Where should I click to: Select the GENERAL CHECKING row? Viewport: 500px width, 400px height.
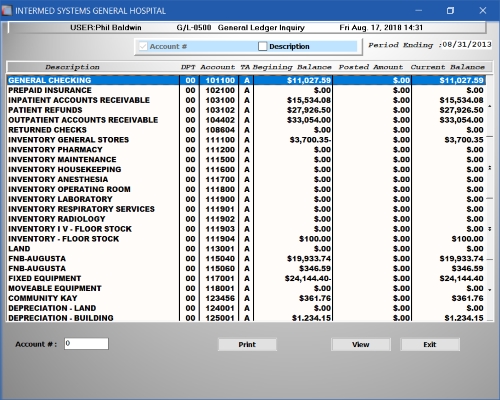246,80
